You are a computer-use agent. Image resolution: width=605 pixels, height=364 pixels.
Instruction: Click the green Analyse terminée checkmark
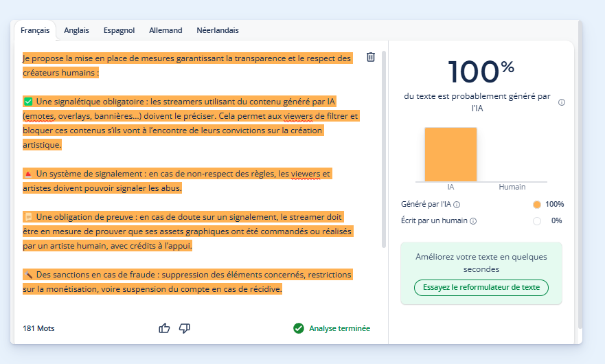pos(299,328)
